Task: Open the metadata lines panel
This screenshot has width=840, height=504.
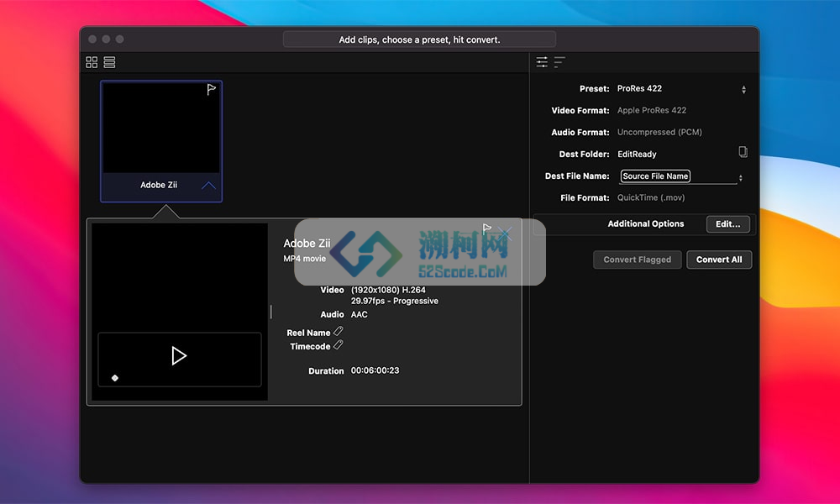Action: pyautogui.click(x=559, y=62)
